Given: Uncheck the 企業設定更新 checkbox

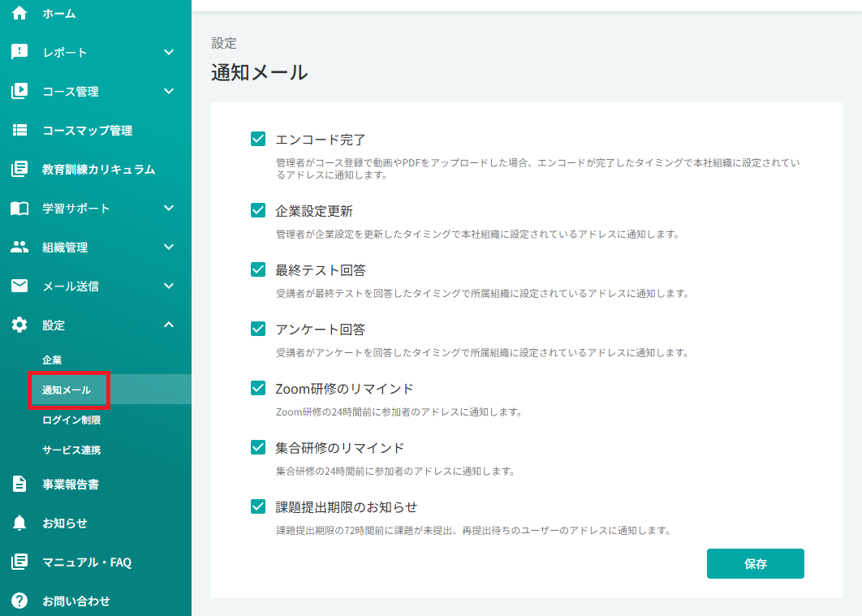Looking at the screenshot, I should pos(258,210).
